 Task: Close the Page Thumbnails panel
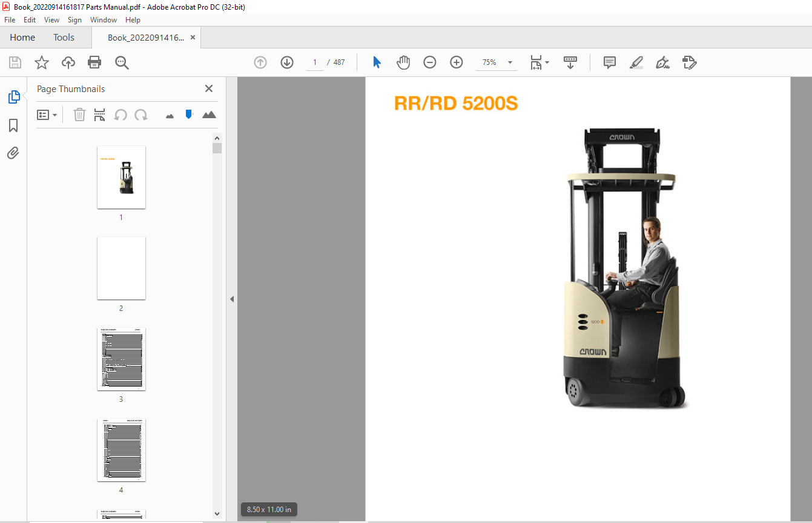tap(209, 88)
